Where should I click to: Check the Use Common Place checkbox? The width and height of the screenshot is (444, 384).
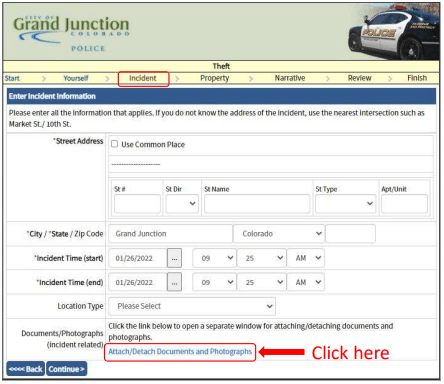pos(114,144)
